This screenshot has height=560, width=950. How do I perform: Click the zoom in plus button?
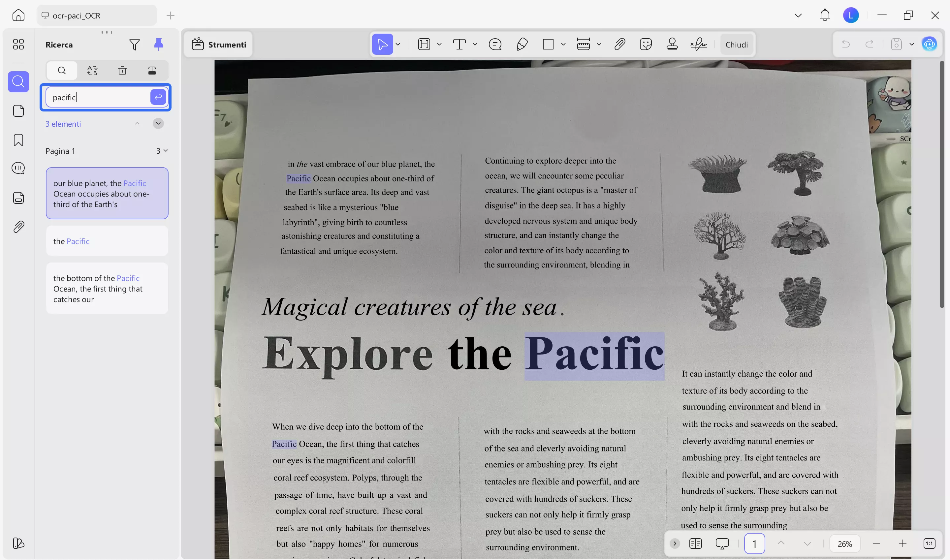pos(902,544)
